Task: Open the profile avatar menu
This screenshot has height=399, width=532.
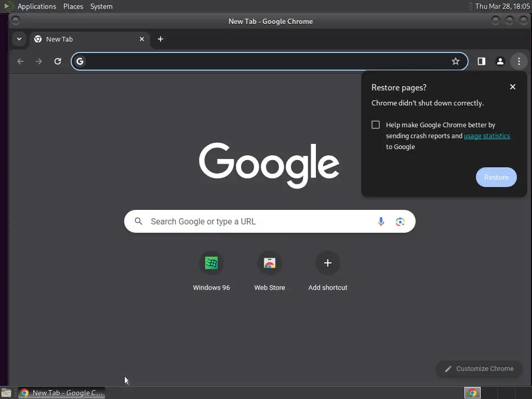Action: click(x=500, y=61)
